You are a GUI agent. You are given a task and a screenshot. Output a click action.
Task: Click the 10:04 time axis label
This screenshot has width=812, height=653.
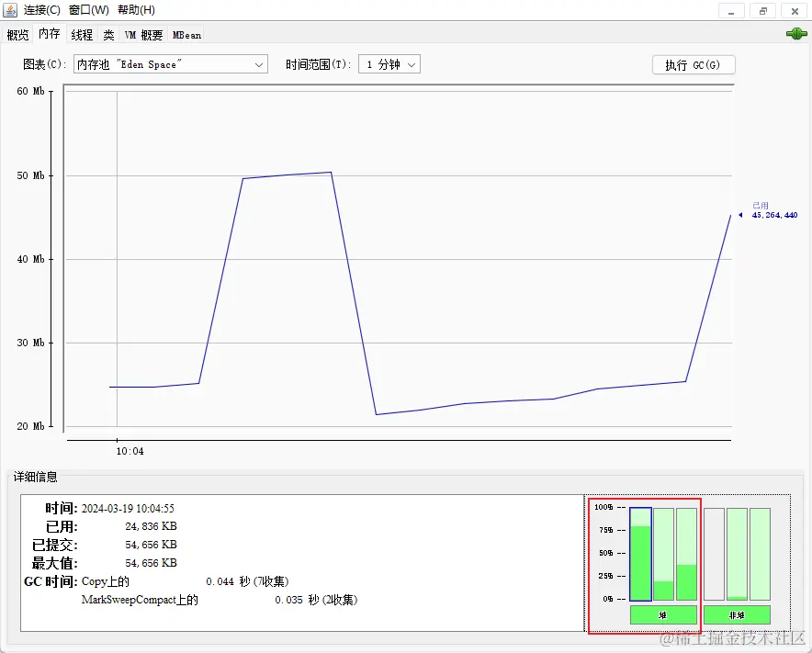tap(130, 451)
